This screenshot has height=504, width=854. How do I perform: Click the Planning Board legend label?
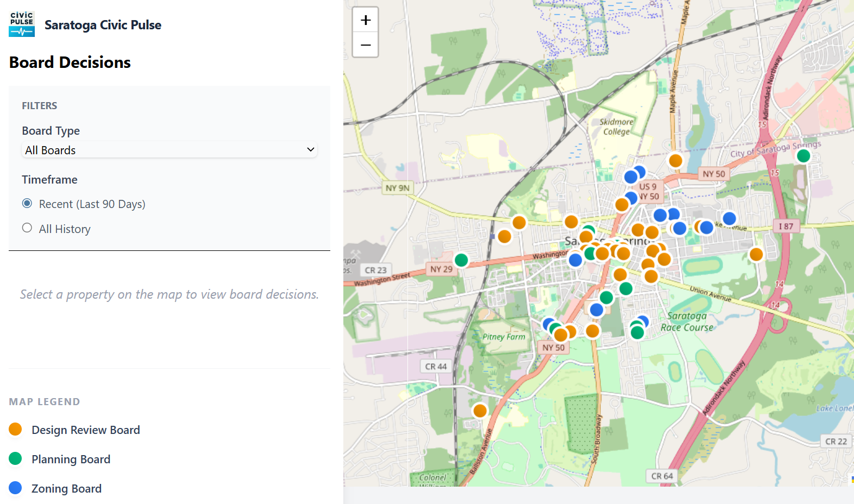71,459
